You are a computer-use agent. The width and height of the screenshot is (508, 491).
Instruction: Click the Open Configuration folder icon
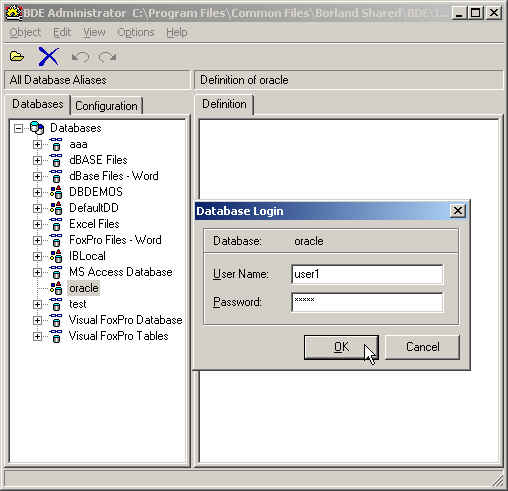[x=17, y=57]
